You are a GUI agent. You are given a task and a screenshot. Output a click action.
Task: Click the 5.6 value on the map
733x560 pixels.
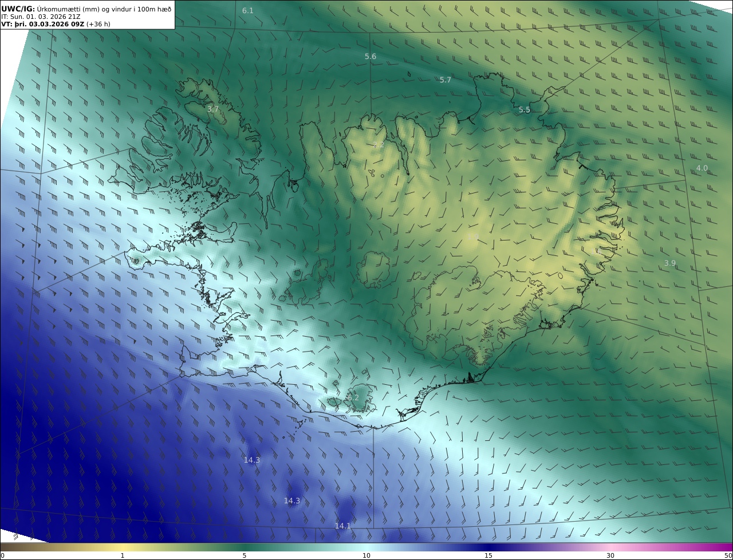tap(371, 57)
